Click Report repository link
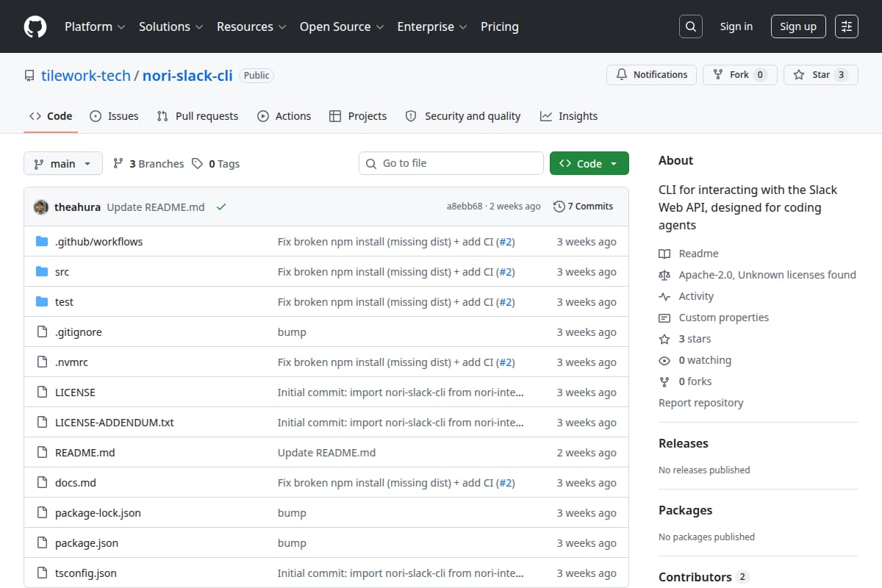This screenshot has width=882, height=588. [x=700, y=403]
